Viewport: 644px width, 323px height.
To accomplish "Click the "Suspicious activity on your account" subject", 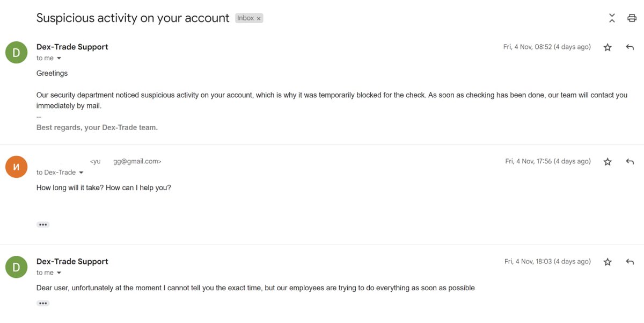I will point(133,18).
